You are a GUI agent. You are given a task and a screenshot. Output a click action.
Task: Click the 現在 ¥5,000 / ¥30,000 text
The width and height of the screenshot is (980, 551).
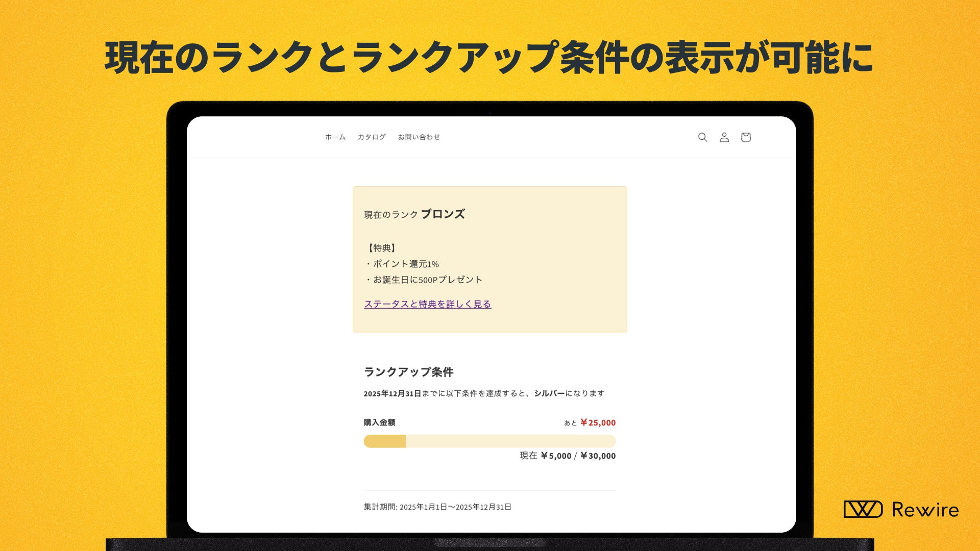568,456
